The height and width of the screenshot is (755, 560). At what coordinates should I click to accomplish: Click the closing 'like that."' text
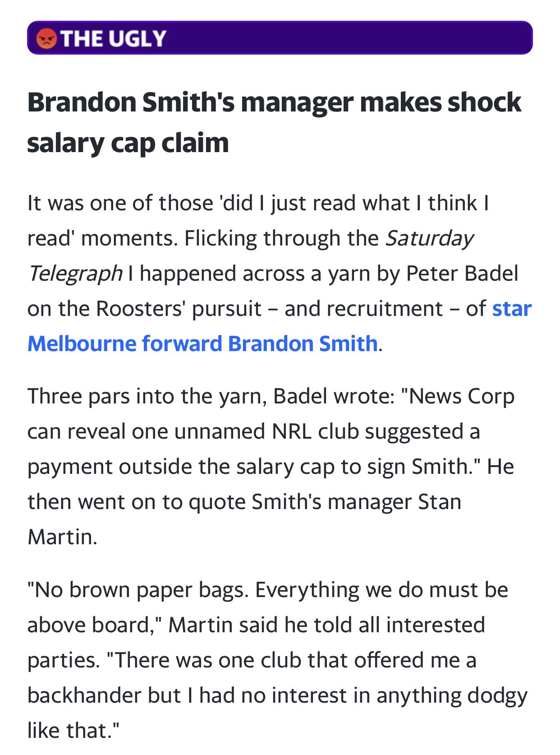tap(74, 731)
